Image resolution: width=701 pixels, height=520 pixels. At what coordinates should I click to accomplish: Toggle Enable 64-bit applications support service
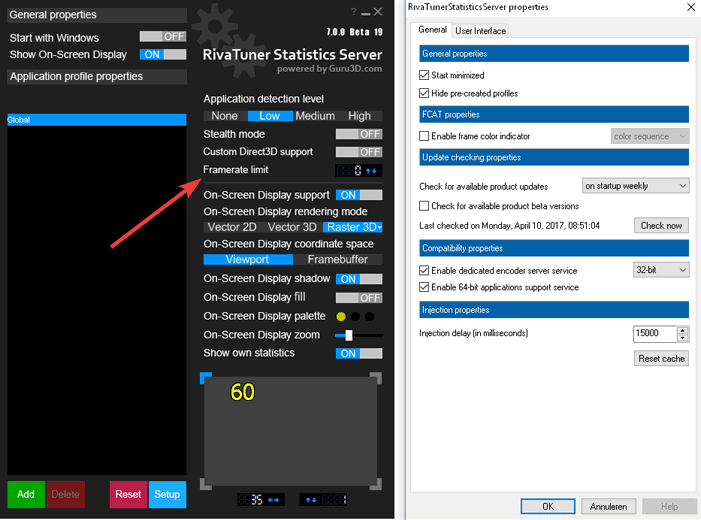[424, 287]
